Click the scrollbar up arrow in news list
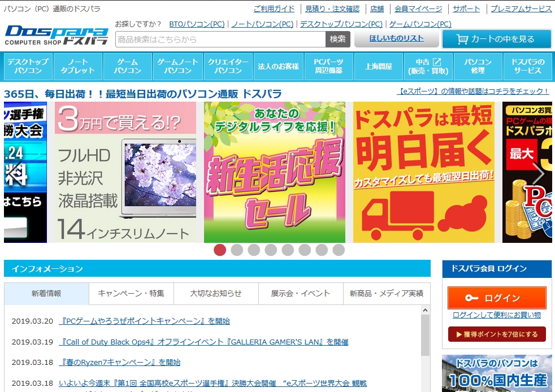The width and height of the screenshot is (555, 392). [425, 310]
